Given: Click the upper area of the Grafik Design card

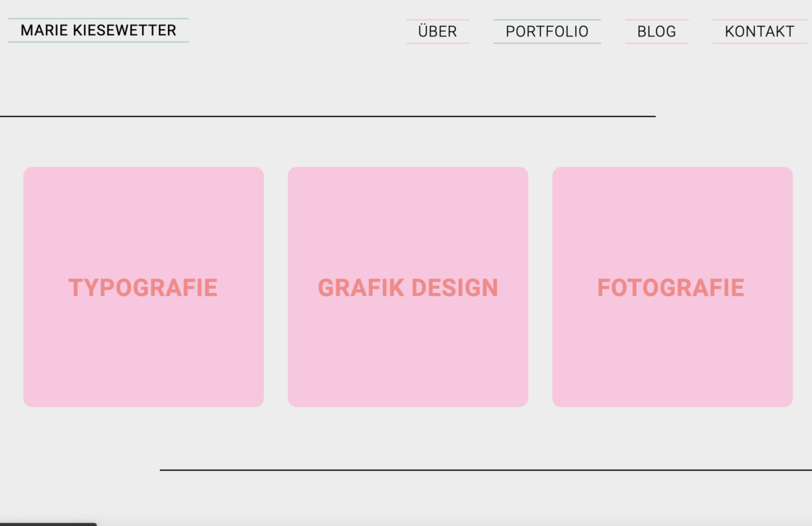Looking at the screenshot, I should tap(408, 210).
